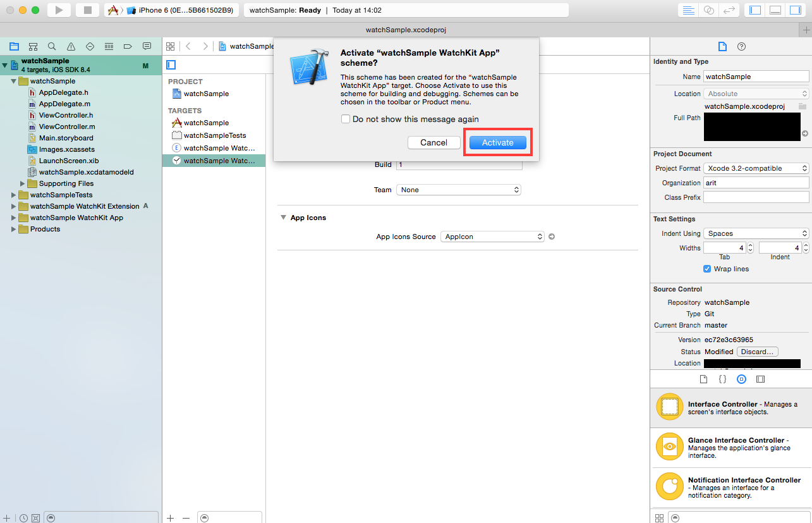Show the Code Snippet library
Screen dimensions: 812x523
[x=722, y=379]
